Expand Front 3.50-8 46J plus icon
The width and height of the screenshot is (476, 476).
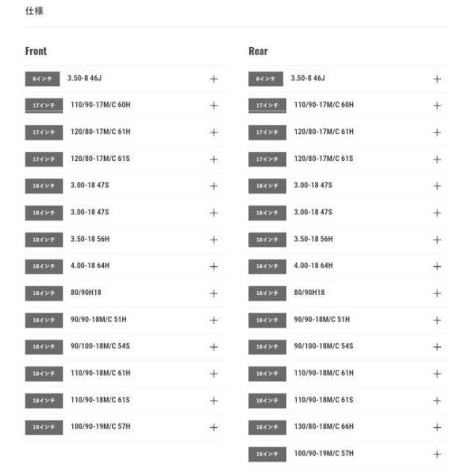[x=213, y=79]
